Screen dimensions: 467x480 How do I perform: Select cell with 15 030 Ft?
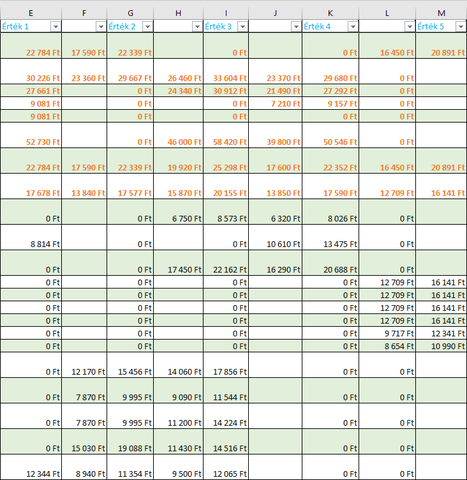tap(84, 442)
